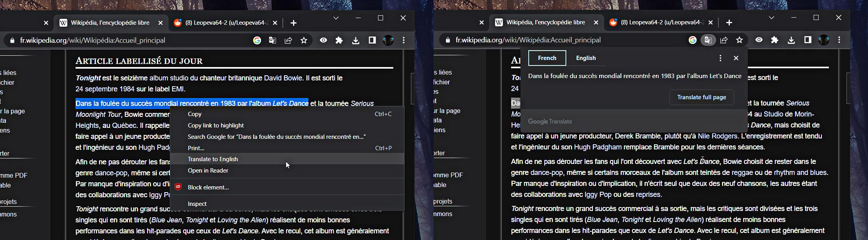Click Translate full page button
The image size is (868, 240).
(x=702, y=97)
